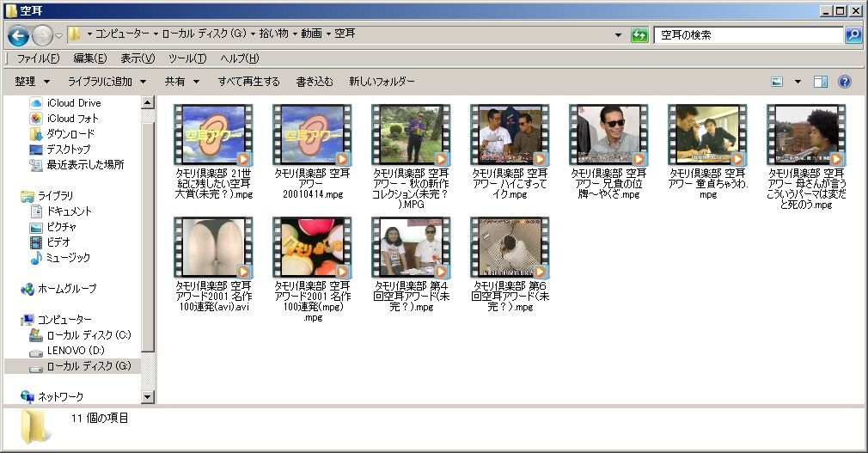Select video 空耳アワー 童貞ちゃうわ.mpg
The height and width of the screenshot is (453, 868).
(707, 152)
